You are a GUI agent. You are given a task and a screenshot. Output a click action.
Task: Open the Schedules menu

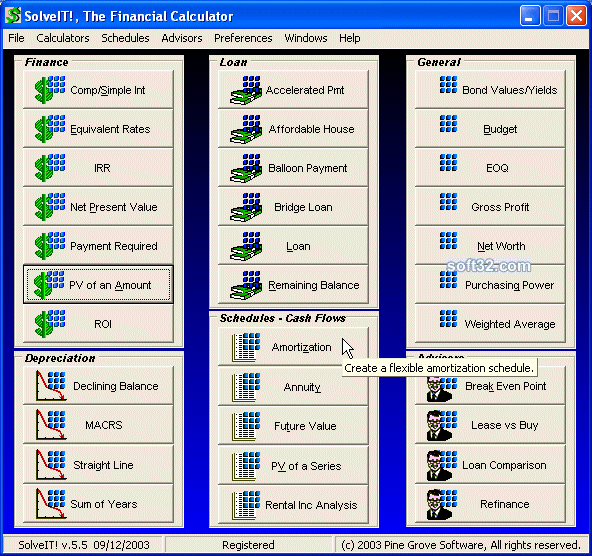pos(125,38)
